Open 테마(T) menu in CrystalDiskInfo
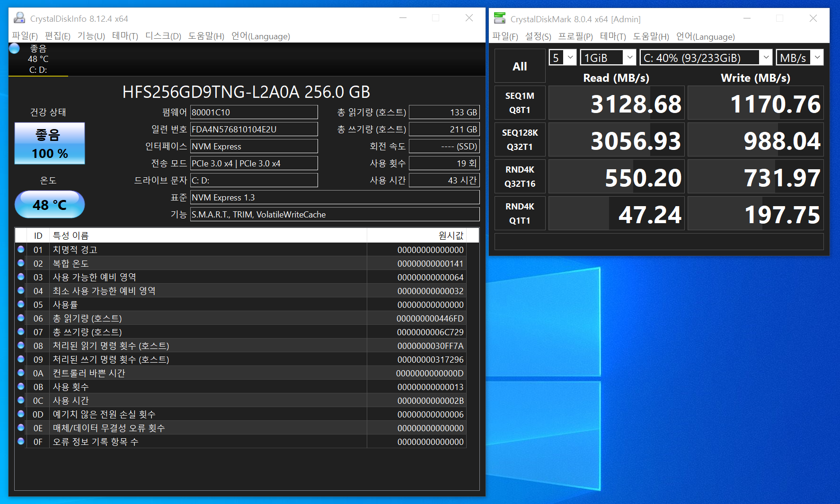 coord(125,36)
